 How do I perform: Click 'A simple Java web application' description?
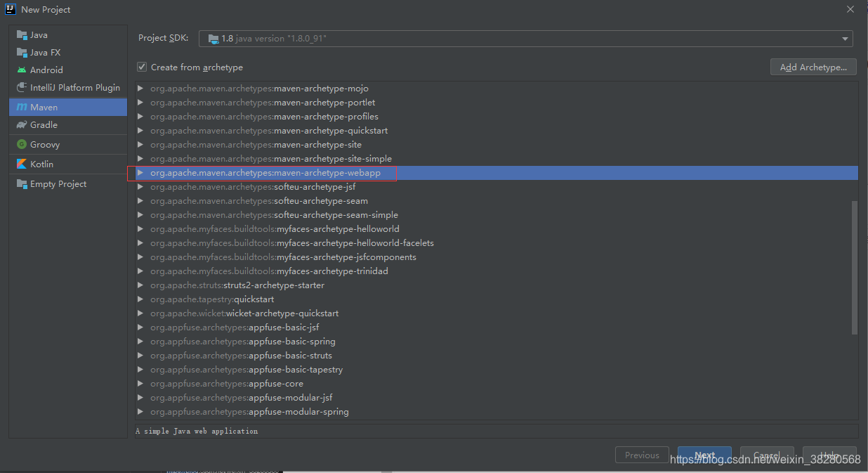tap(197, 431)
